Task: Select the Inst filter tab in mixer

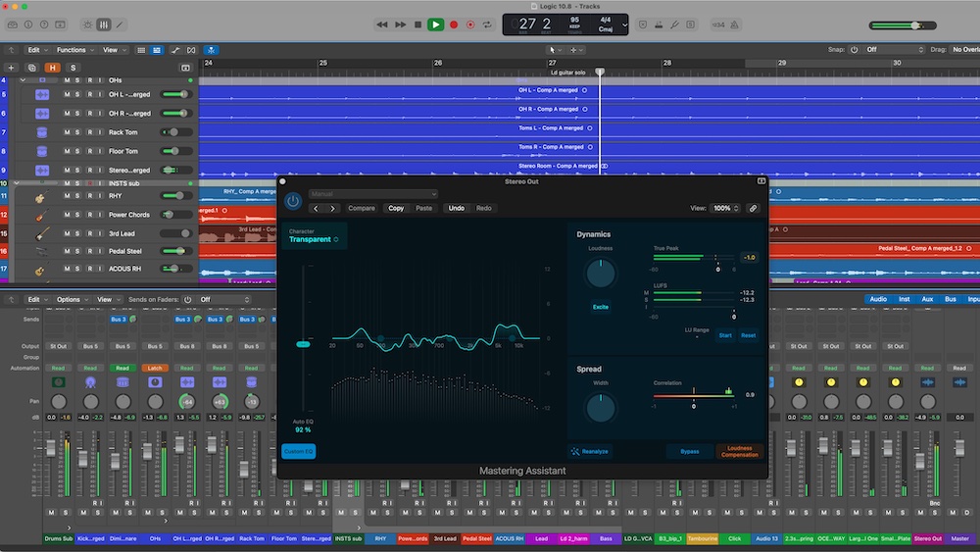Action: (x=904, y=299)
